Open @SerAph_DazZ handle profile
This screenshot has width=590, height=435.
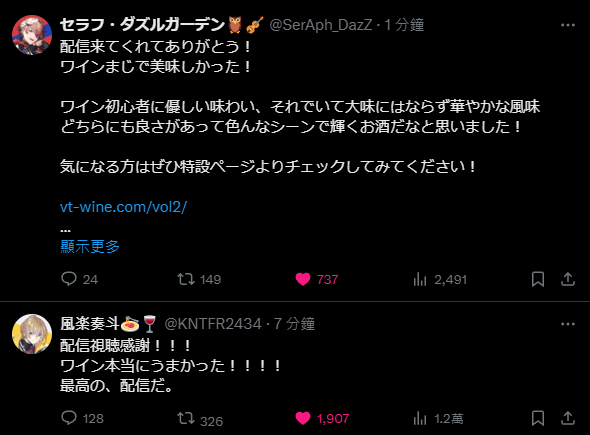(x=321, y=25)
